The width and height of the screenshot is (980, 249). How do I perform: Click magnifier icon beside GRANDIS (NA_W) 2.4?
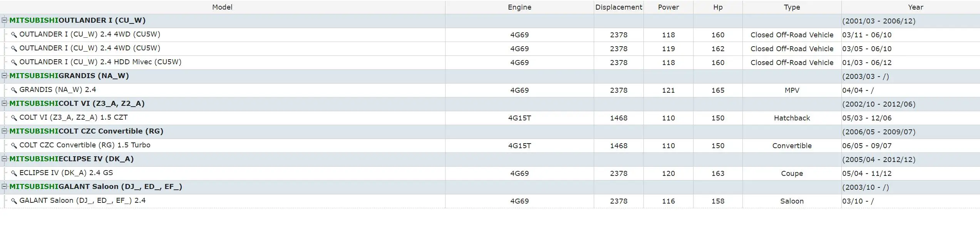[14, 90]
